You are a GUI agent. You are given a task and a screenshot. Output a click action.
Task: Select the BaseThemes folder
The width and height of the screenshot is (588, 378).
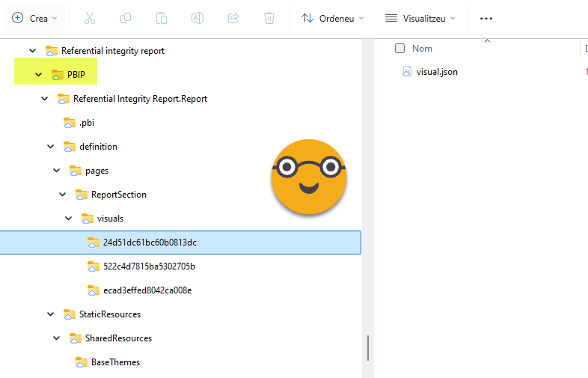click(115, 362)
